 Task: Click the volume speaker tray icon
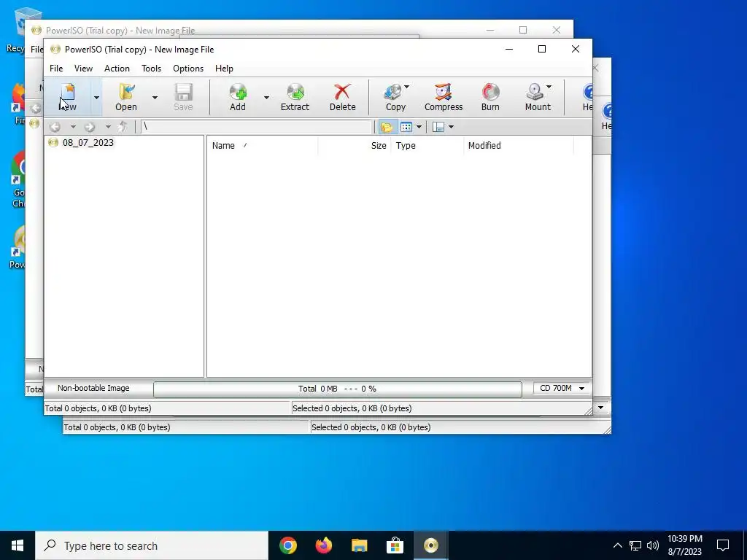click(x=653, y=545)
